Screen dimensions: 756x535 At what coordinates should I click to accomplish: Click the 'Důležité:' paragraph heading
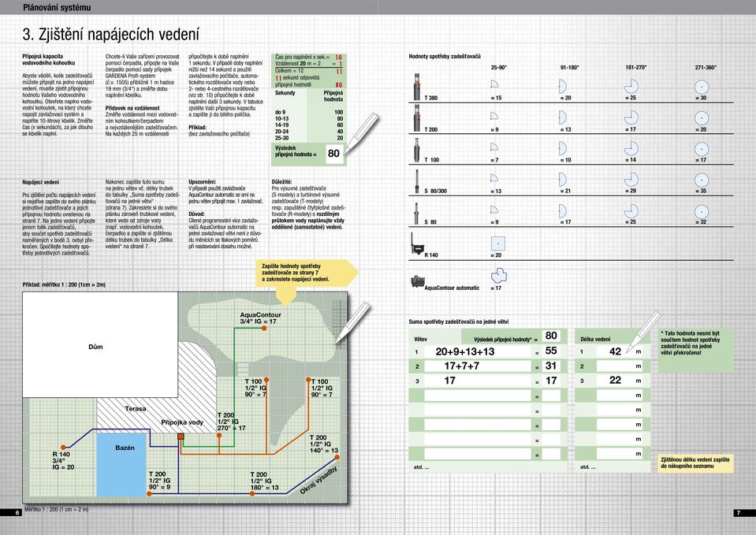coord(281,182)
